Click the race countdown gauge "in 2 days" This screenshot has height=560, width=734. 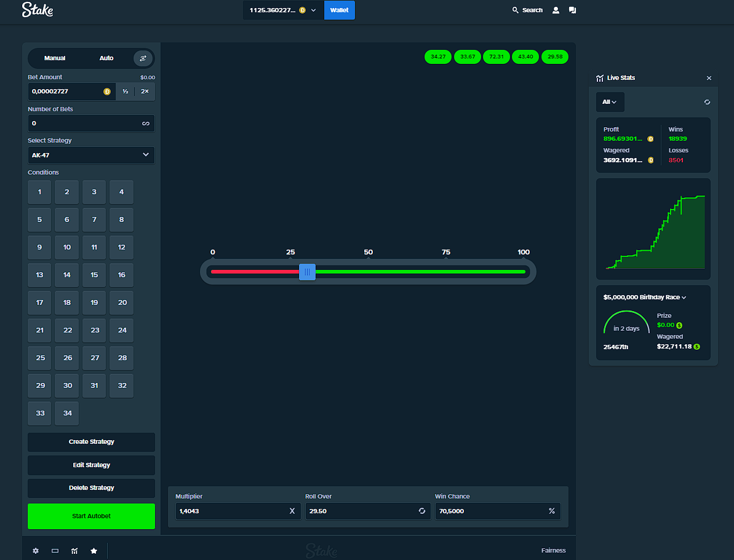(626, 323)
